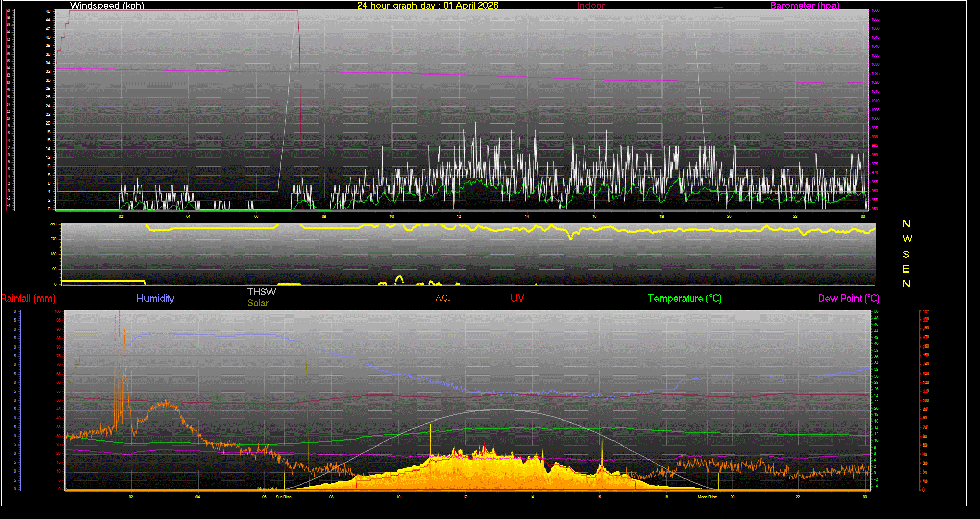The height and width of the screenshot is (519, 980).
Task: Toggle the Solar data series
Action: (258, 303)
